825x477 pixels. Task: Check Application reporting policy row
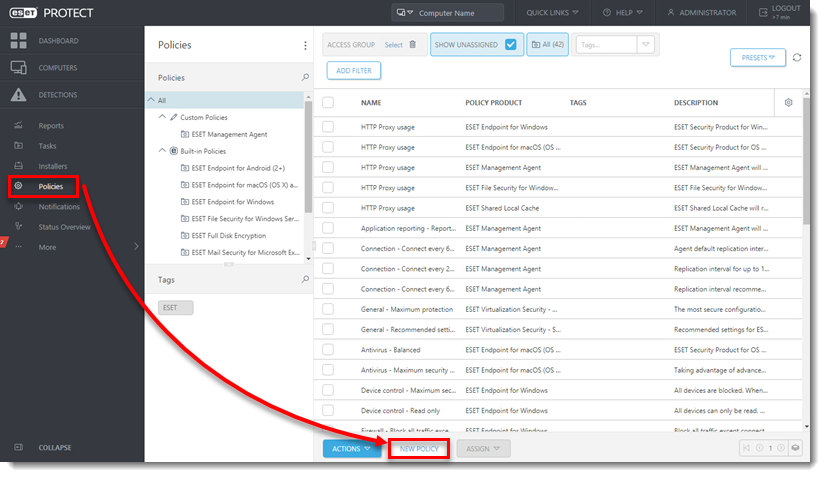tap(328, 228)
